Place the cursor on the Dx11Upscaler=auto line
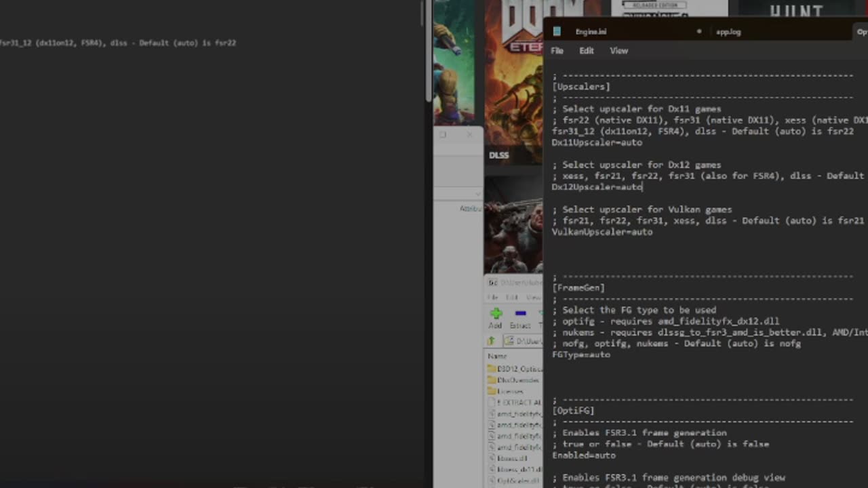This screenshot has width=868, height=488. coord(597,142)
